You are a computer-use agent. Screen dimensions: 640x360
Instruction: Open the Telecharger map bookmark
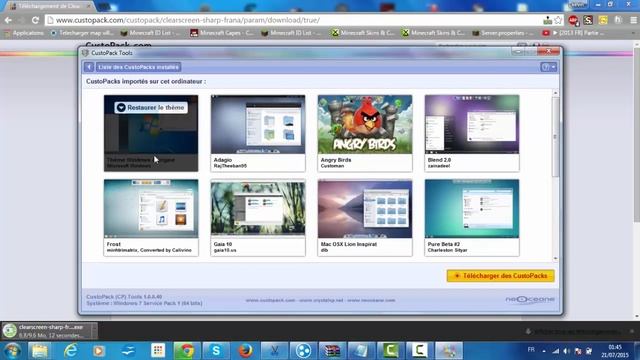coord(82,33)
